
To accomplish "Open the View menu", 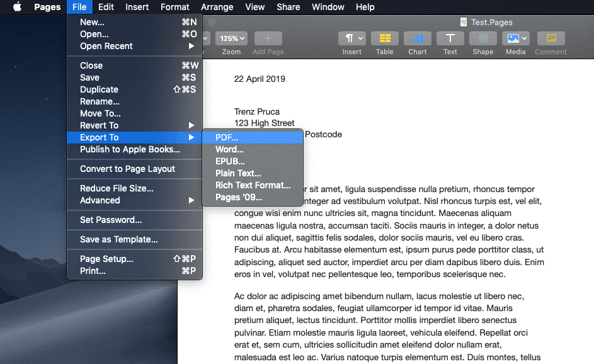I will coord(255,7).
